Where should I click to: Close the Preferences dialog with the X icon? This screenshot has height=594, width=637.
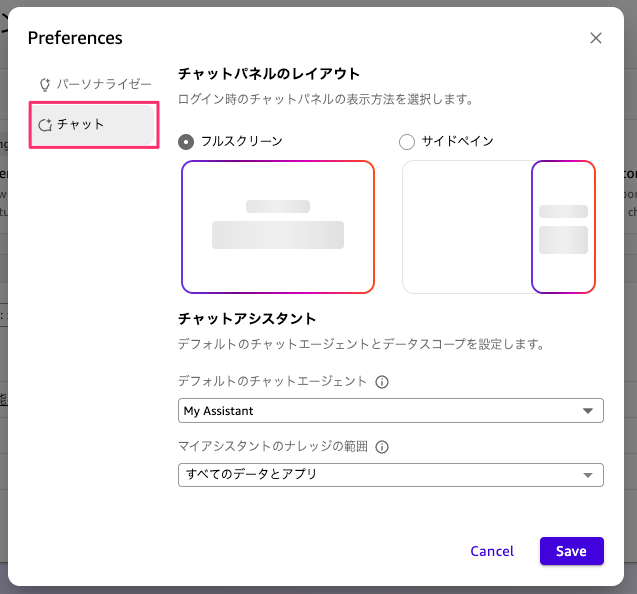click(x=596, y=38)
